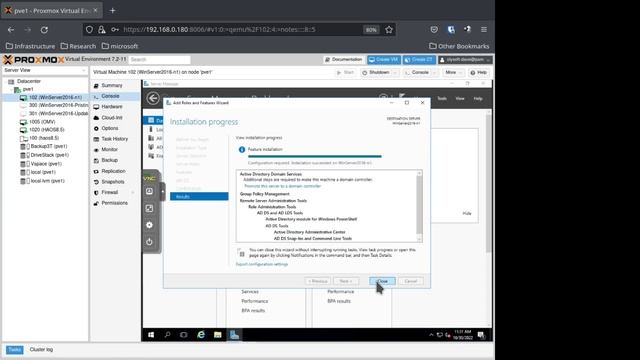Open the Cloud-Init tab
The image size is (640, 360).
pyautogui.click(x=111, y=118)
